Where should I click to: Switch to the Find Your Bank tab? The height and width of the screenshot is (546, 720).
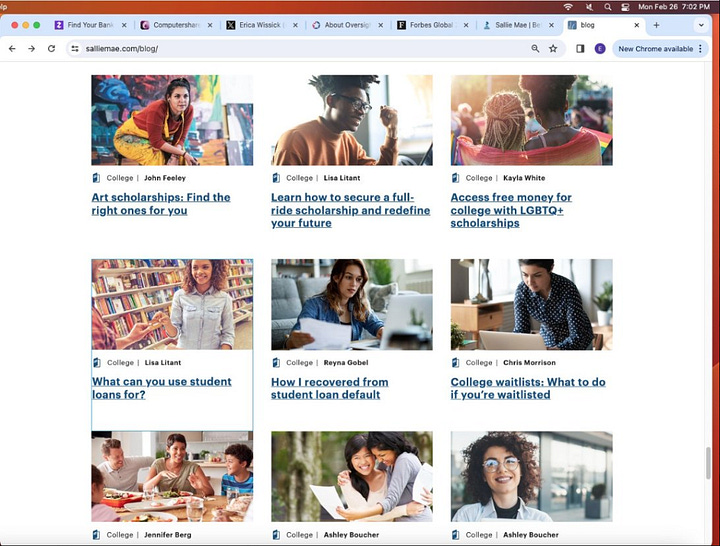(x=90, y=25)
